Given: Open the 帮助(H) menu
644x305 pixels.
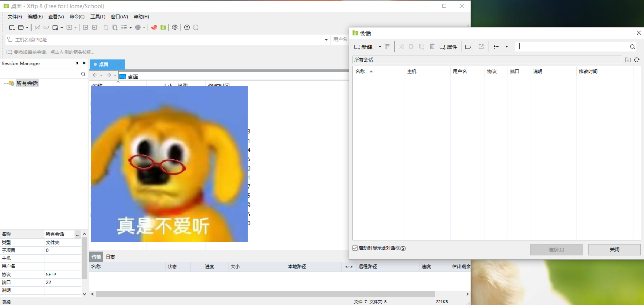Looking at the screenshot, I should point(141,17).
